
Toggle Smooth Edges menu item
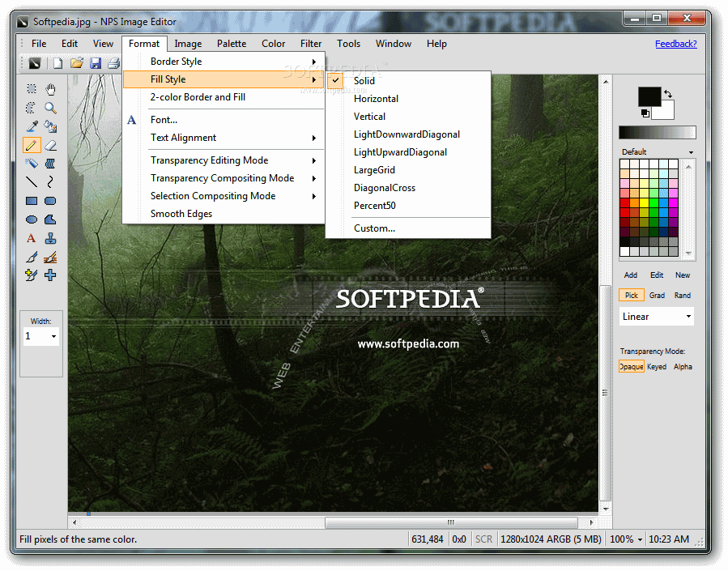[224, 214]
